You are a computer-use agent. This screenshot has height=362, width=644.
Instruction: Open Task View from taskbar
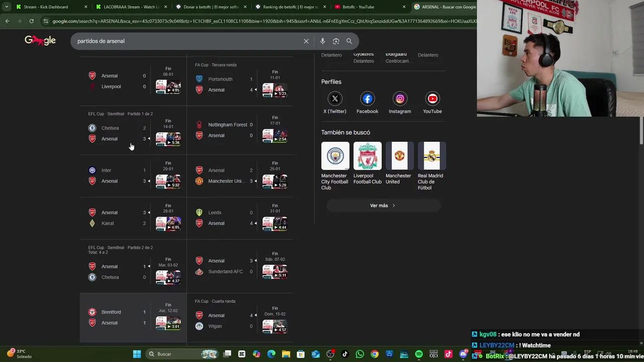tap(227, 354)
